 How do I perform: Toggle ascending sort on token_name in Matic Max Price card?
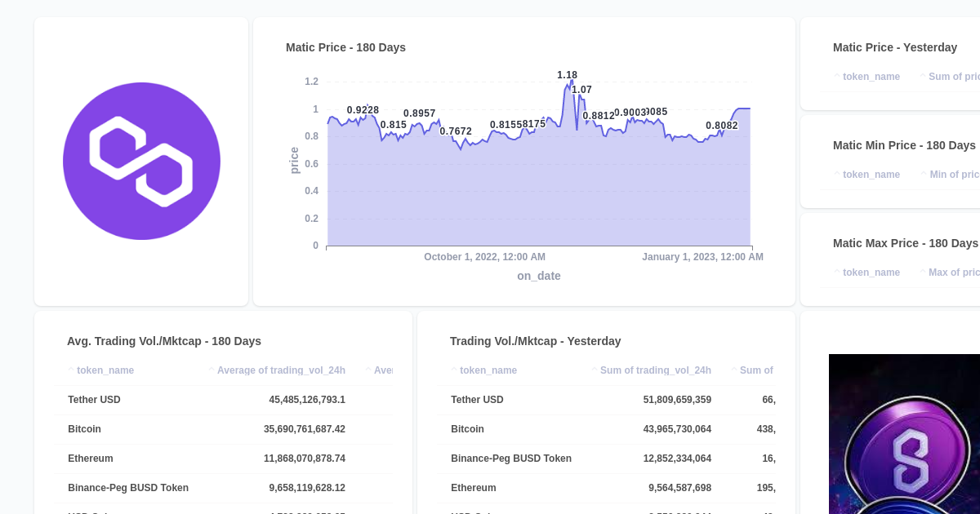pyautogui.click(x=836, y=272)
